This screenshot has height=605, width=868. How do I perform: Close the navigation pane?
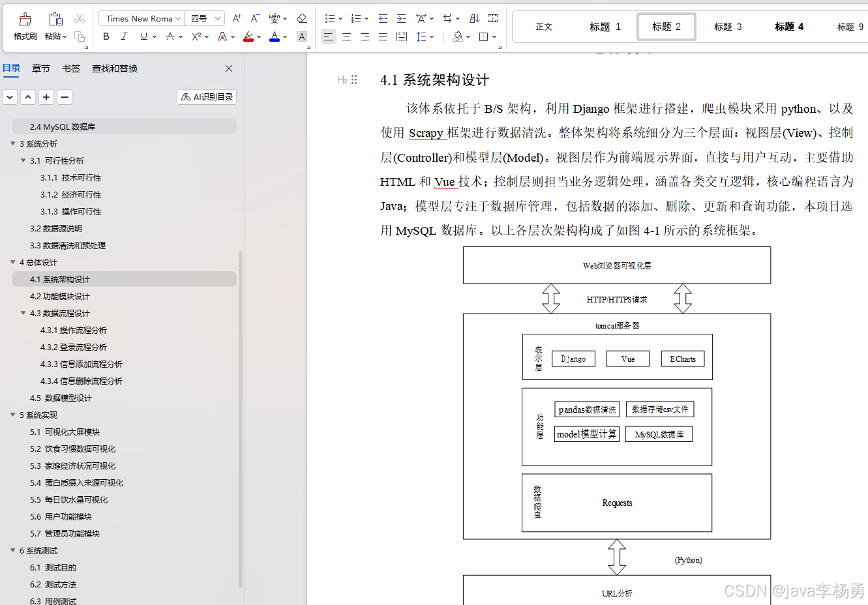tap(229, 68)
